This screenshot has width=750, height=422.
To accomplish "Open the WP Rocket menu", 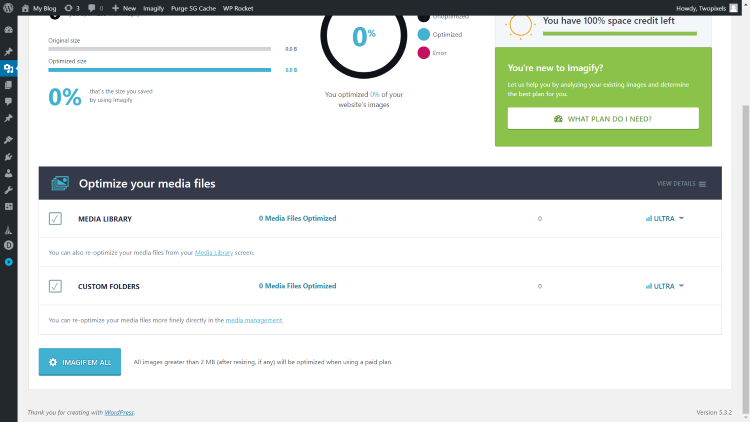I will point(238,8).
